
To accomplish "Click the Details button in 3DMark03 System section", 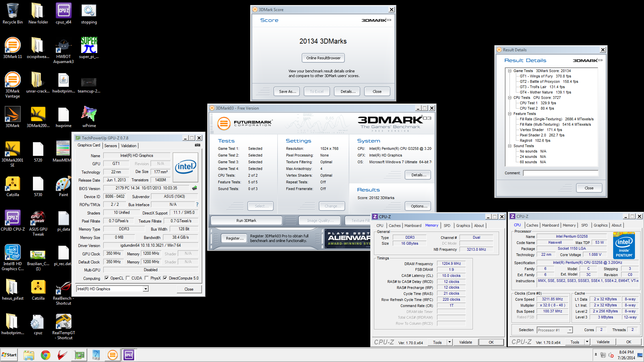I will coord(419,175).
